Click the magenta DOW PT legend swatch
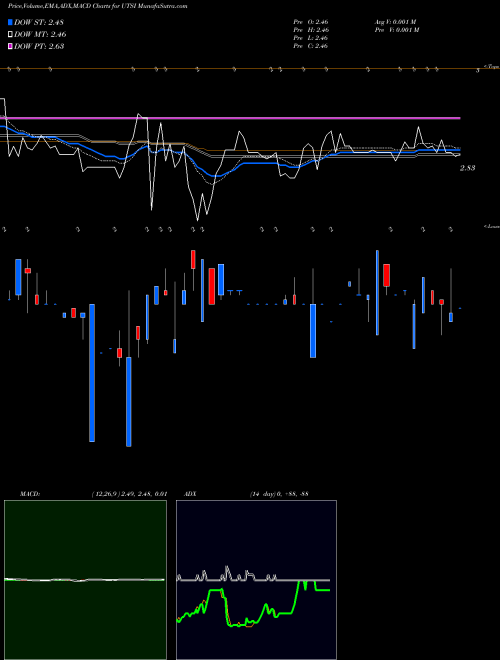Screen dimensions: 500x660 click(10, 46)
